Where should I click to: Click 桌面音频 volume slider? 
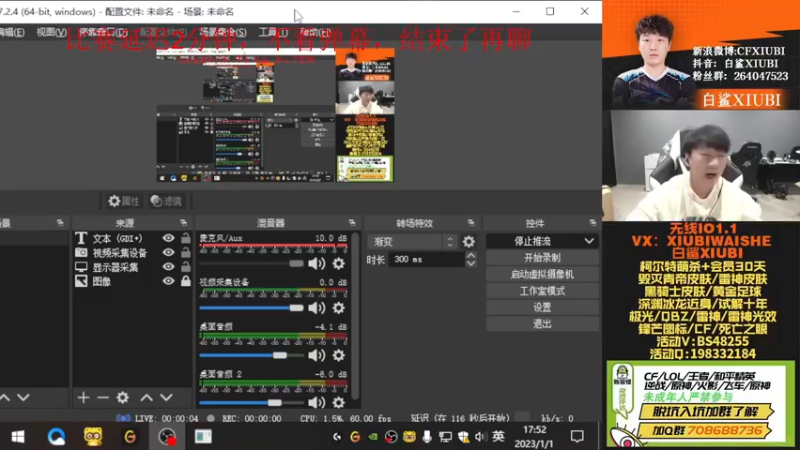pyautogui.click(x=251, y=355)
